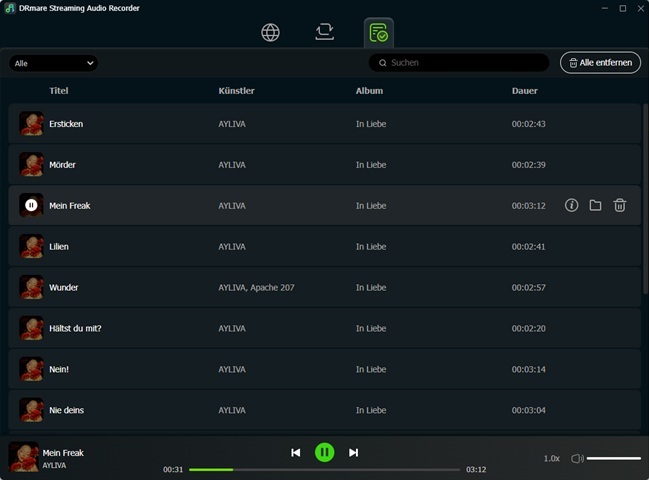Delete the Mein Freak track

pyautogui.click(x=620, y=205)
